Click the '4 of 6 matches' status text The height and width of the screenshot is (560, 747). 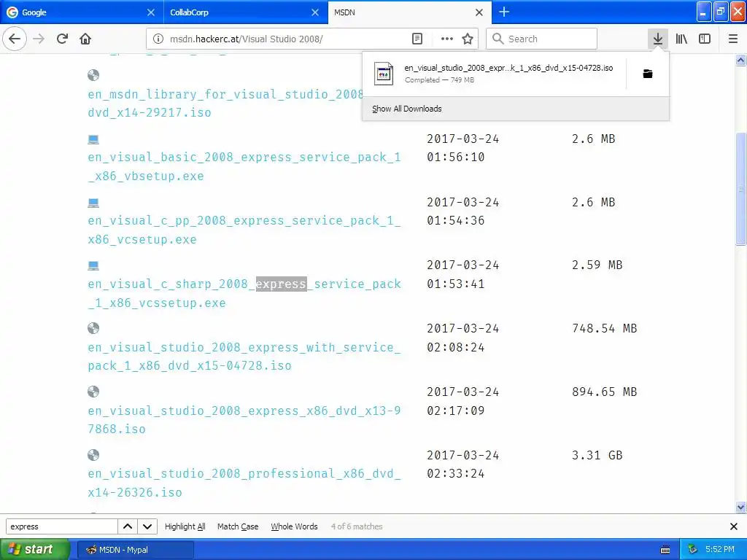(357, 526)
